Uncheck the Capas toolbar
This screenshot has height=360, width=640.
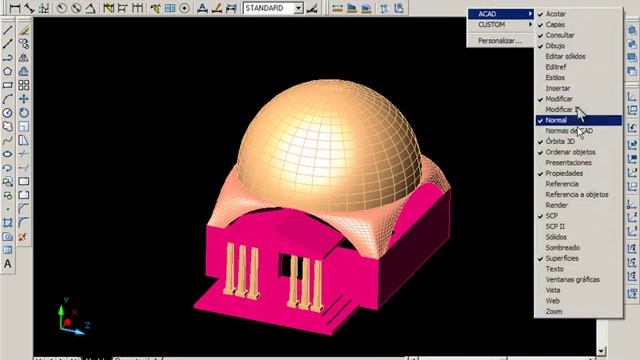point(578,24)
